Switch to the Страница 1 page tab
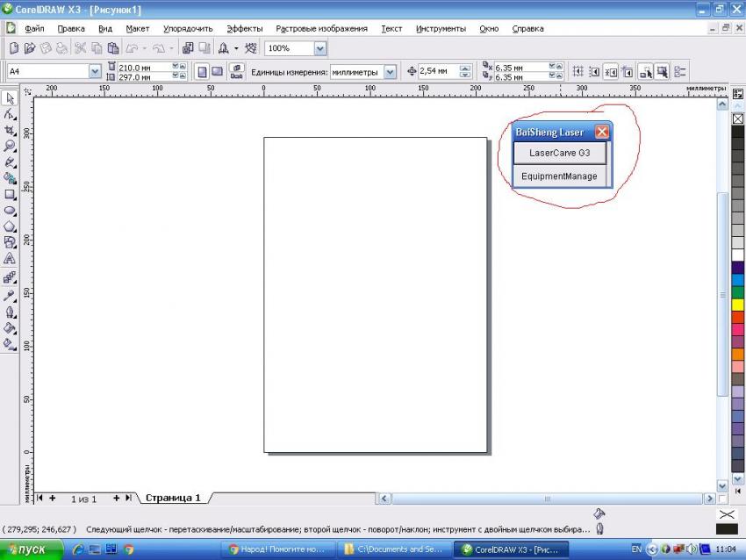Screen dimensions: 746x560 tap(173, 498)
